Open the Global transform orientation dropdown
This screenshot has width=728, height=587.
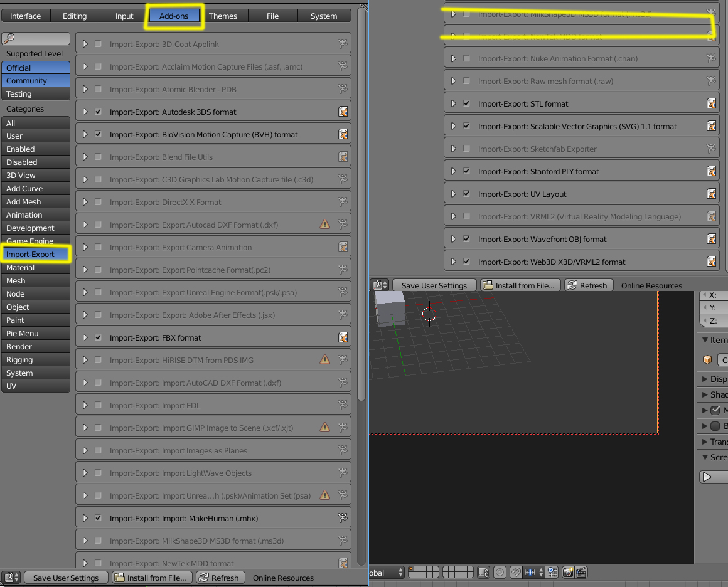tap(387, 573)
